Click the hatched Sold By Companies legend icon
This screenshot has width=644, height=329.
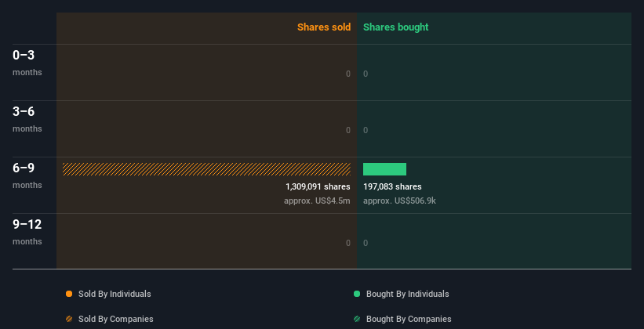pos(69,319)
